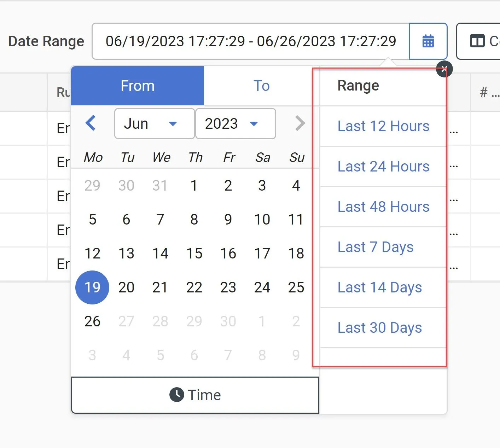The height and width of the screenshot is (448, 500).
Task: Close the date picker popup
Action: click(x=444, y=69)
